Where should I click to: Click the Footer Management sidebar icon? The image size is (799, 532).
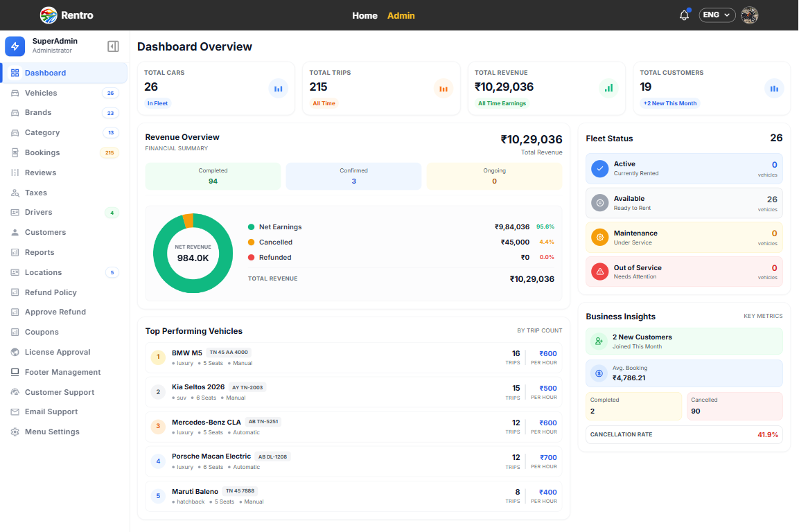15,372
